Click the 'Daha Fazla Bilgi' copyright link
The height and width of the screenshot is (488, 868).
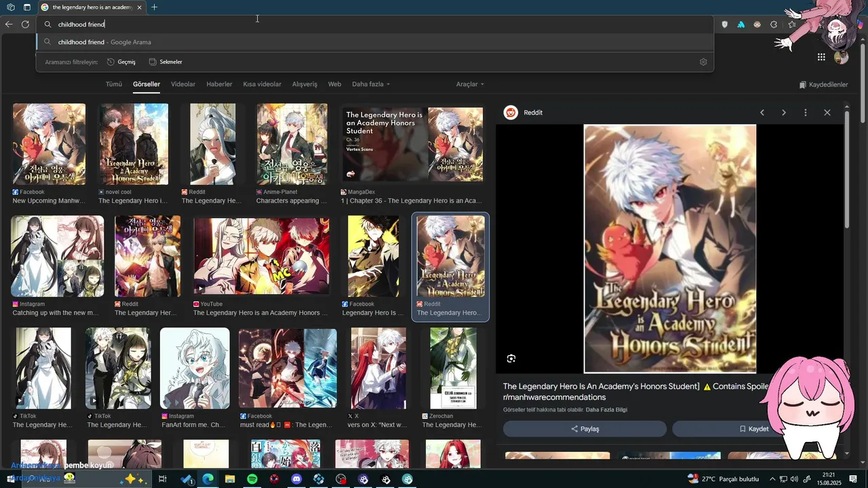[606, 409]
